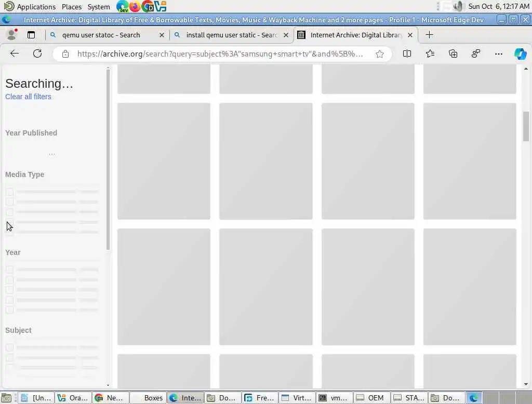The height and width of the screenshot is (404, 532).
Task: View site information lock icon
Action: [65, 54]
